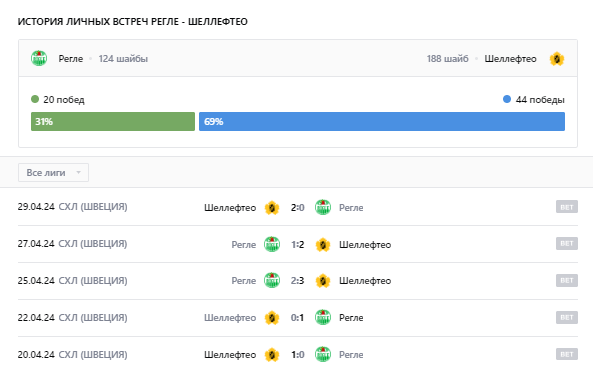Screen dimensions: 593x370
Task: Click Шеллефтео logo in 20.04.24 match row
Action: (272, 354)
